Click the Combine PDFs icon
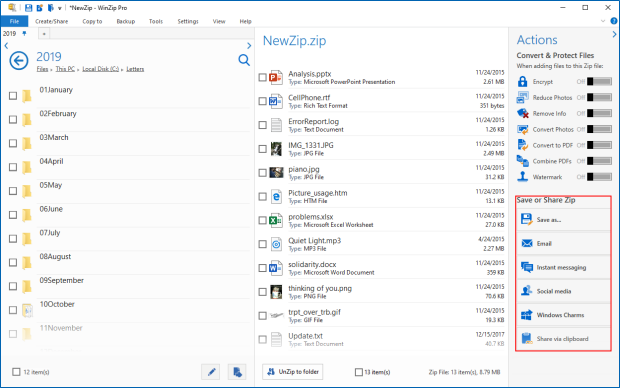This screenshot has width=620, height=388. click(x=523, y=161)
